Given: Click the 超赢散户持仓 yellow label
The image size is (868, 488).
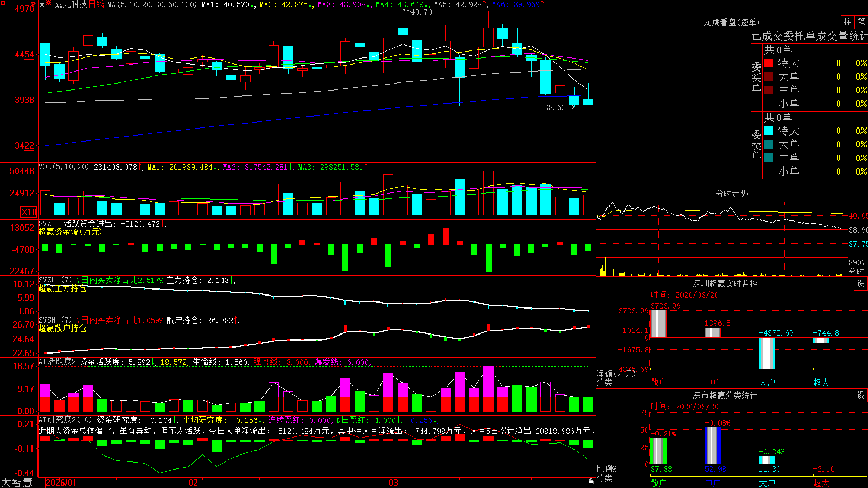Looking at the screenshot, I should coord(62,329).
